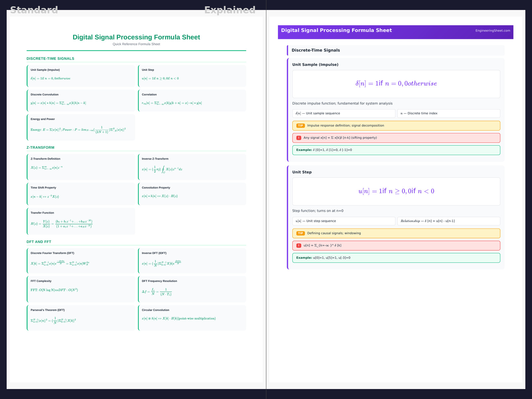Click the red warning icon beside sifting property
This screenshot has width=532, height=399.
299,138
